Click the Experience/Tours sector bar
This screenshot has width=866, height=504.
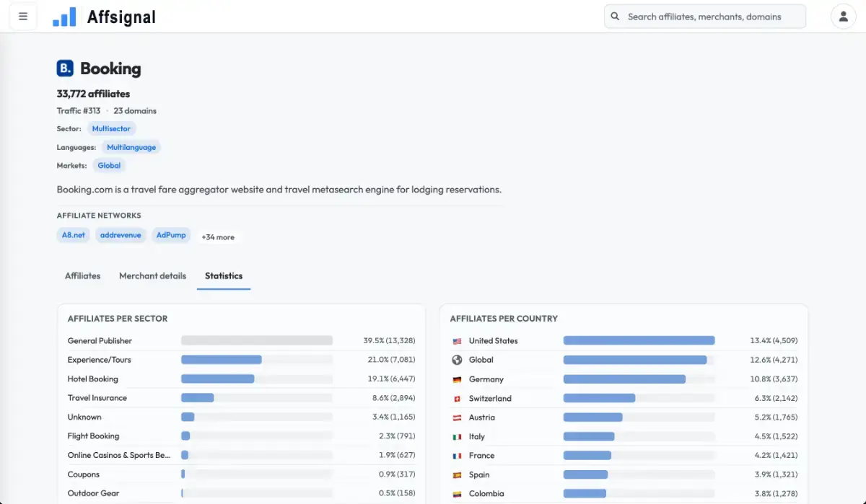[222, 360]
